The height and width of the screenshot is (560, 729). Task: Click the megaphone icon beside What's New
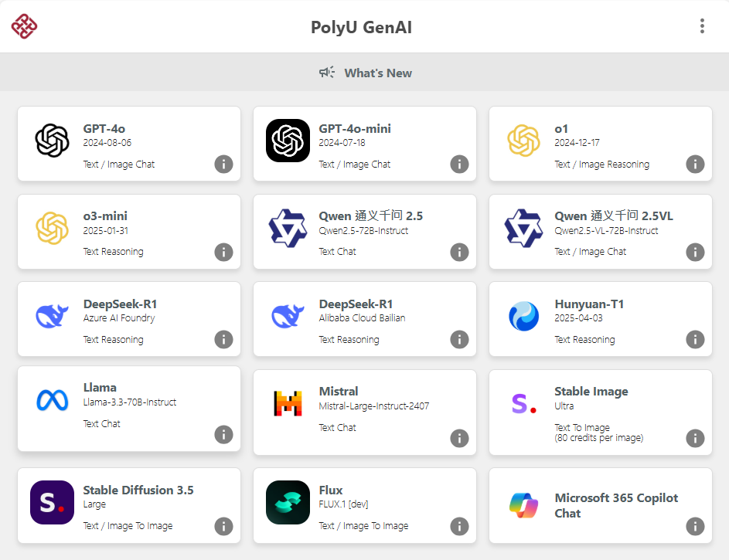click(x=327, y=73)
